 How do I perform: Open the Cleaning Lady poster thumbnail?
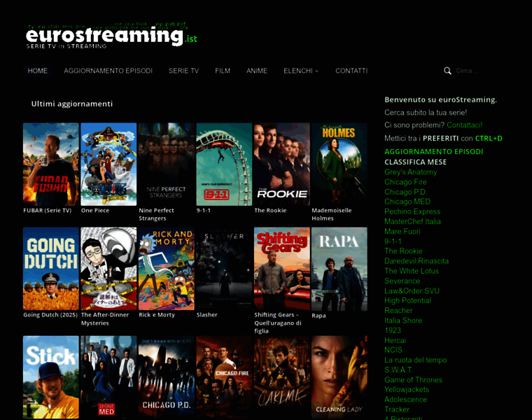[339, 377]
